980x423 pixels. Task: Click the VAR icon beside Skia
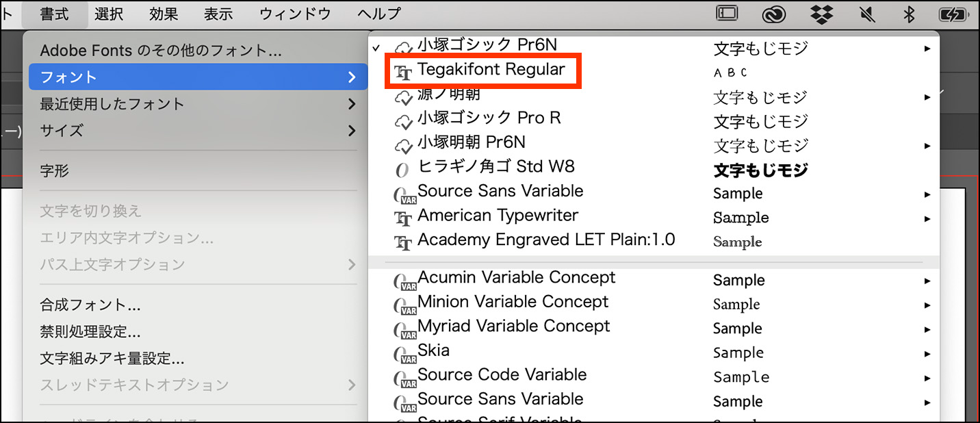(404, 354)
